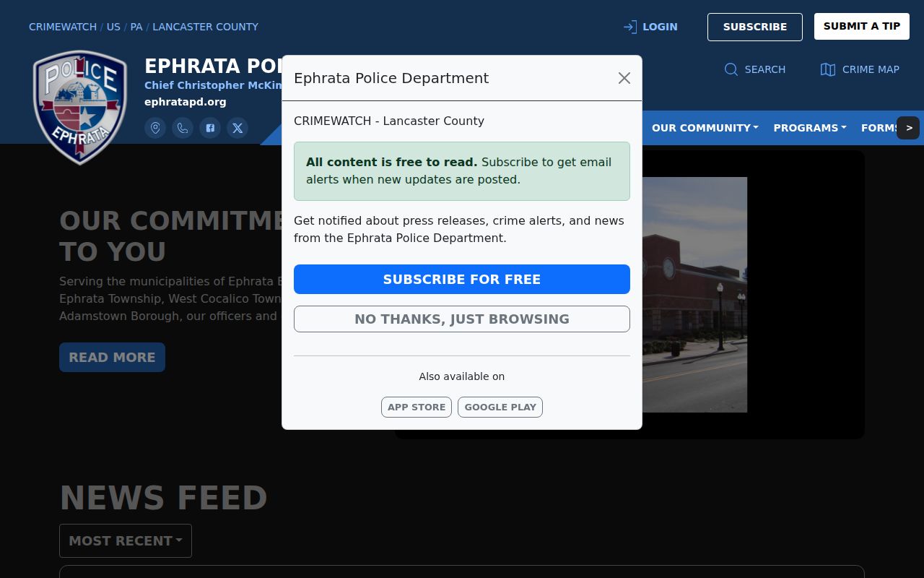Click Chief Christopher name text
Viewport: 924px width, 578px height.
pyautogui.click(x=213, y=85)
